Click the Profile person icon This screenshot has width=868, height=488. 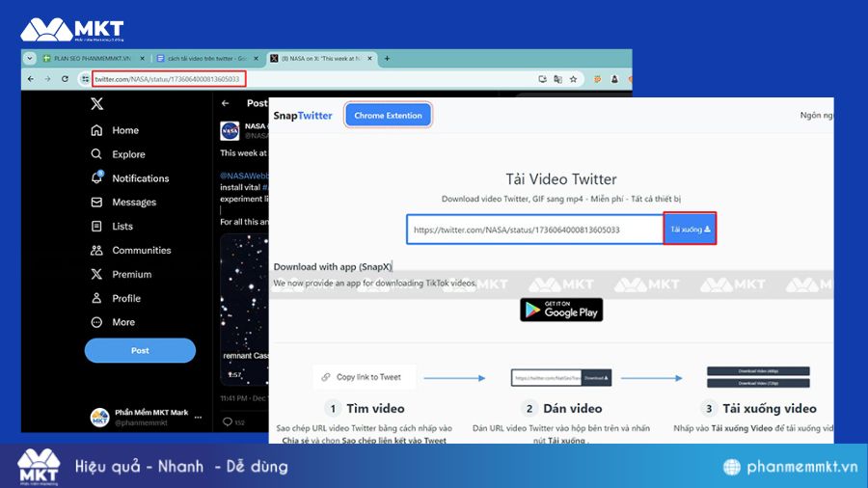(x=96, y=298)
